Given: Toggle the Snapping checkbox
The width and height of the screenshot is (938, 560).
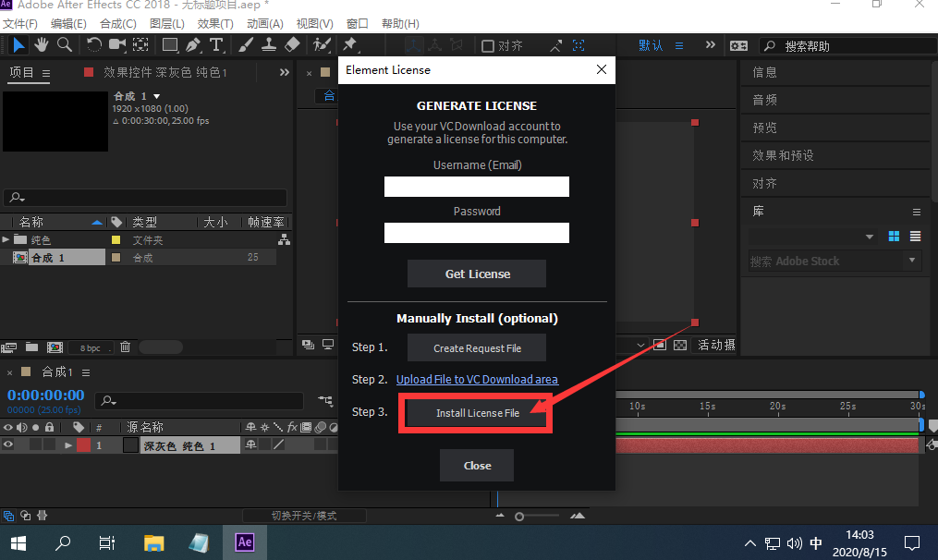Looking at the screenshot, I should tap(488, 46).
